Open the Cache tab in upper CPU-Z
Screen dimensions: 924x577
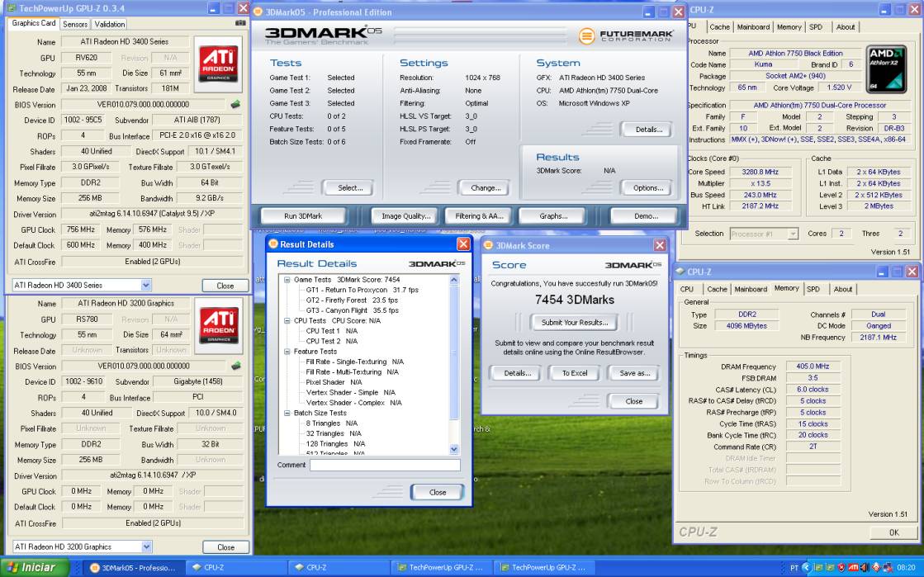tap(719, 27)
